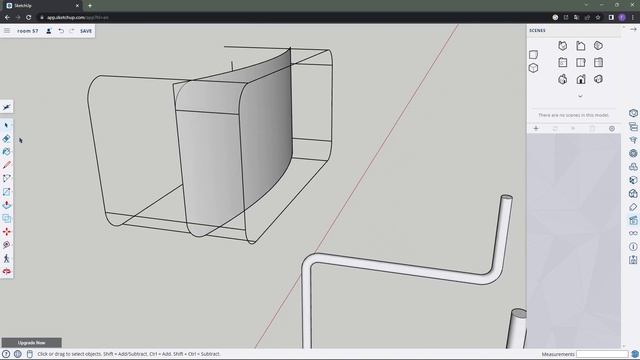Click the 'room 57' file name
The width and height of the screenshot is (640, 360).
tap(27, 31)
